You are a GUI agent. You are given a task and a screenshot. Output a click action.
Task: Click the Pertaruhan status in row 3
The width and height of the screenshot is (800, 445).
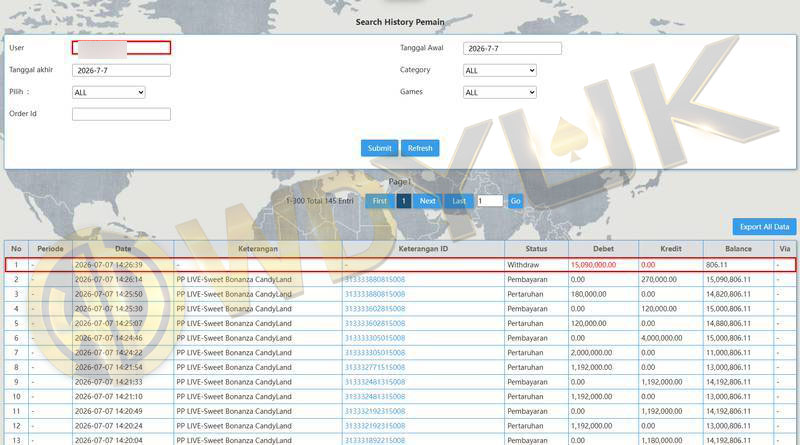click(x=526, y=294)
